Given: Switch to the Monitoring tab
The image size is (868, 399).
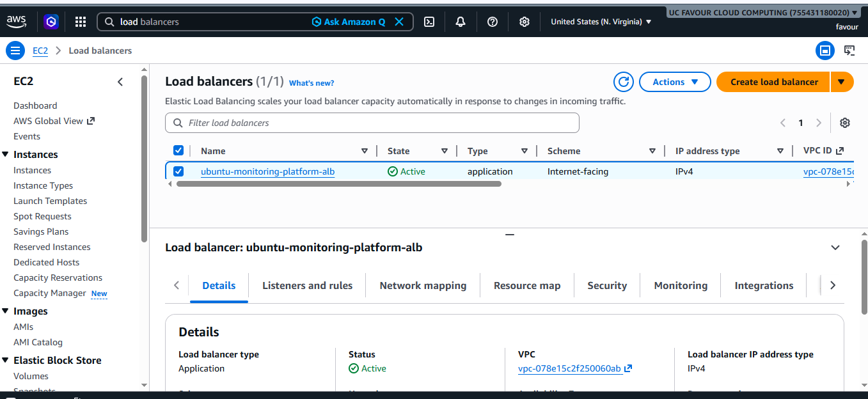Looking at the screenshot, I should (x=681, y=286).
